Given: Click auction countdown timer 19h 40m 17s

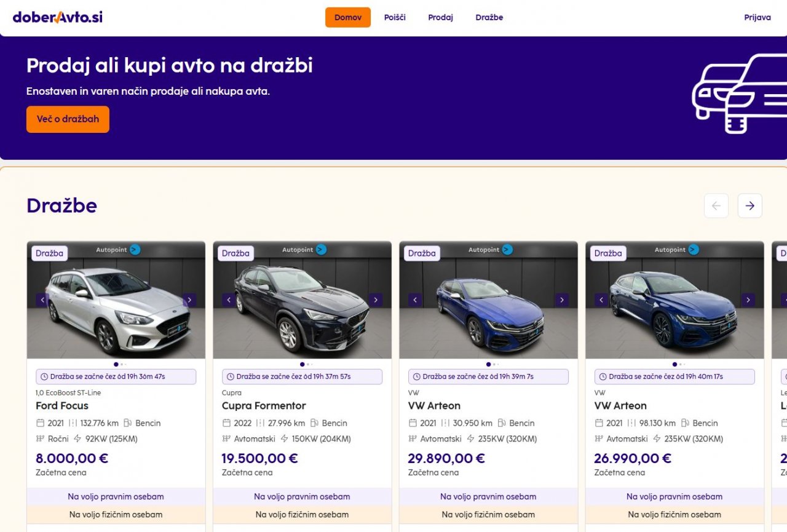Looking at the screenshot, I should coord(675,376).
